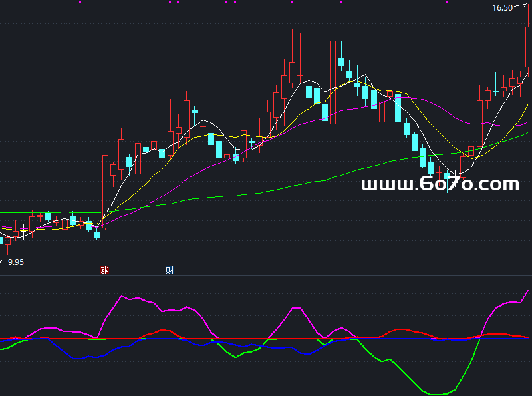Screen dimensions: 532x396
Task: Click the 9.95 low price label
Action: [x=15, y=262]
